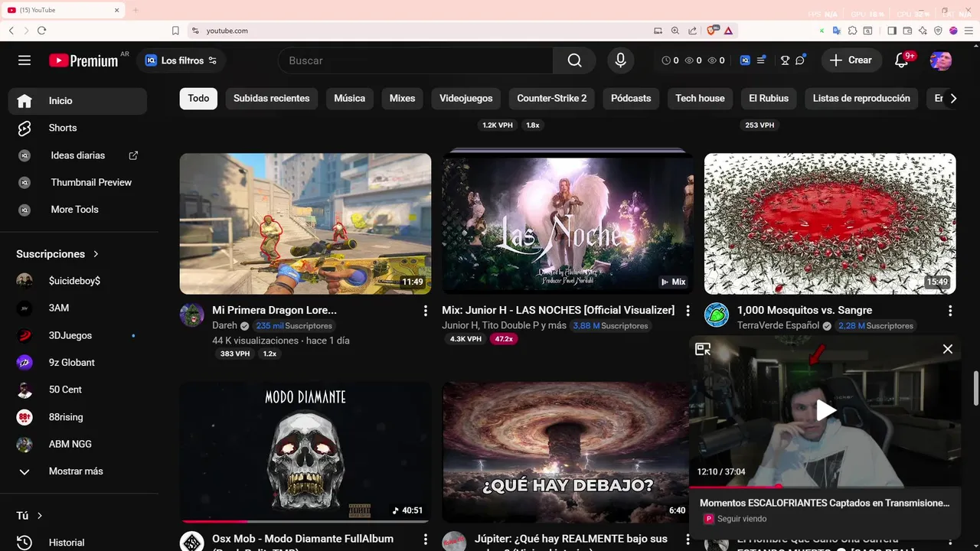Select the Pódcasts chip

pos(631,98)
